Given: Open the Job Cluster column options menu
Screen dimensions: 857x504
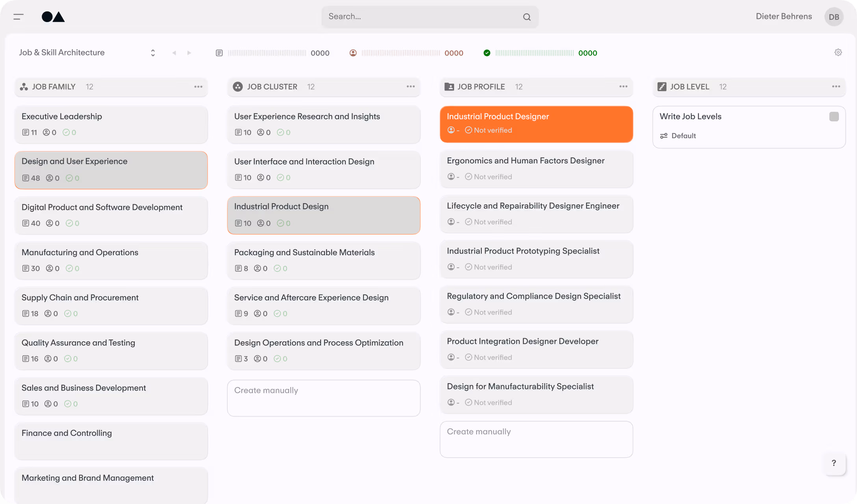Looking at the screenshot, I should (411, 87).
